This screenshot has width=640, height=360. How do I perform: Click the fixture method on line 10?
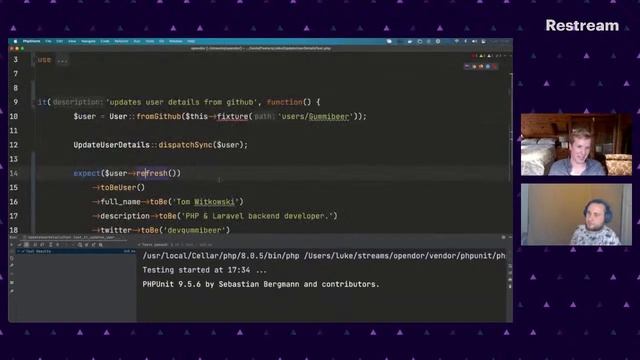233,116
